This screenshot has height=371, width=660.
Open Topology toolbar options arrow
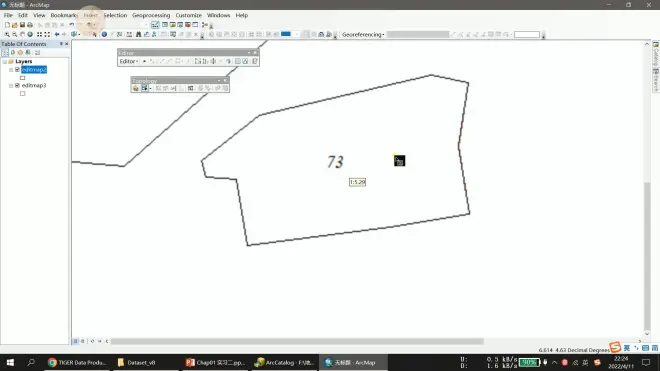[x=219, y=80]
